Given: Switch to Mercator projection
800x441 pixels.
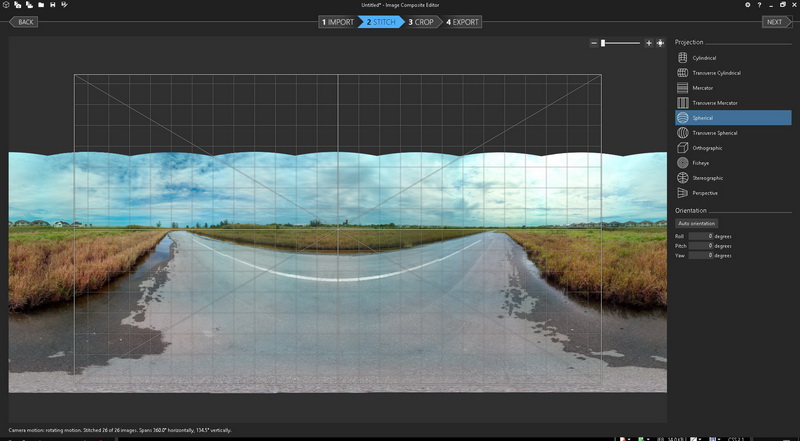Looking at the screenshot, I should pyautogui.click(x=703, y=88).
